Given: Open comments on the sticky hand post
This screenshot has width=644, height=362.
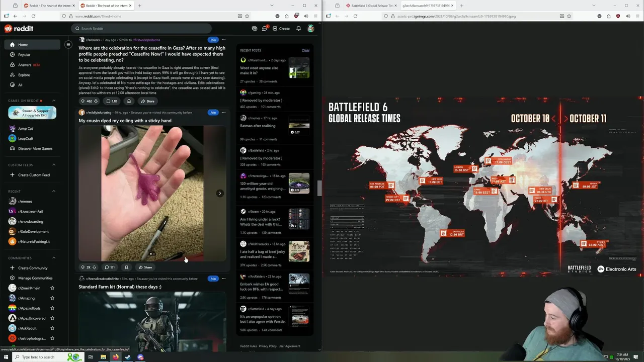Looking at the screenshot, I should pyautogui.click(x=110, y=267).
